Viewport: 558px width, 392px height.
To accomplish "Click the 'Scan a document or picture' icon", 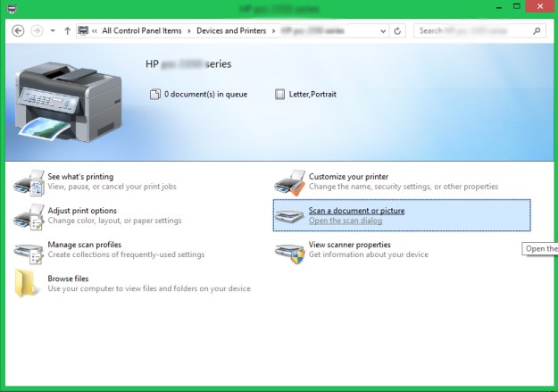I will point(290,215).
